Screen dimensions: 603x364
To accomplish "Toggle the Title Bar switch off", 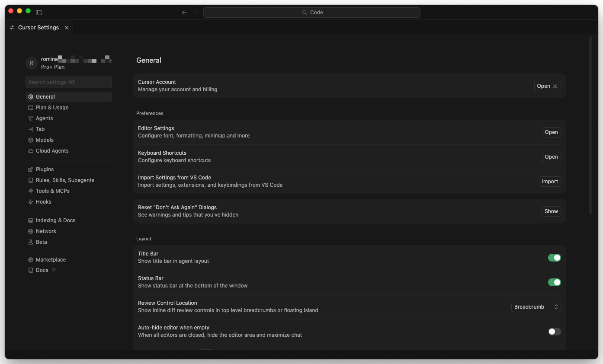I will (555, 258).
